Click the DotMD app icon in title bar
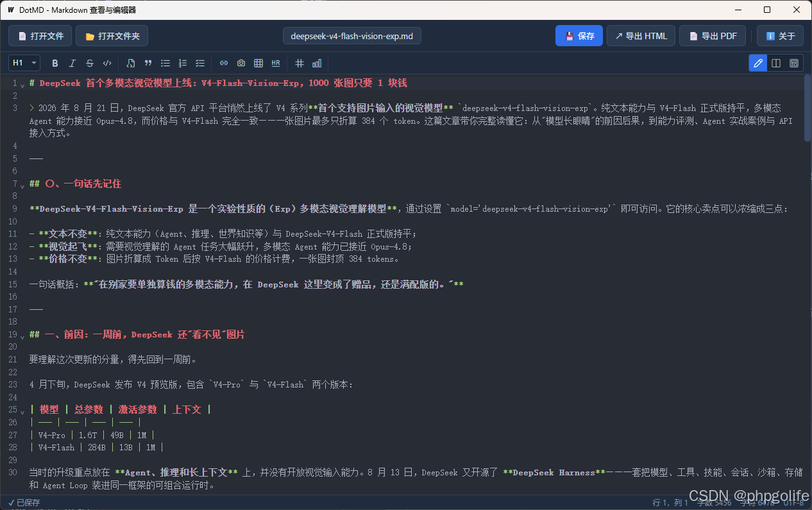Viewport: 812px width, 510px height. click(11, 10)
